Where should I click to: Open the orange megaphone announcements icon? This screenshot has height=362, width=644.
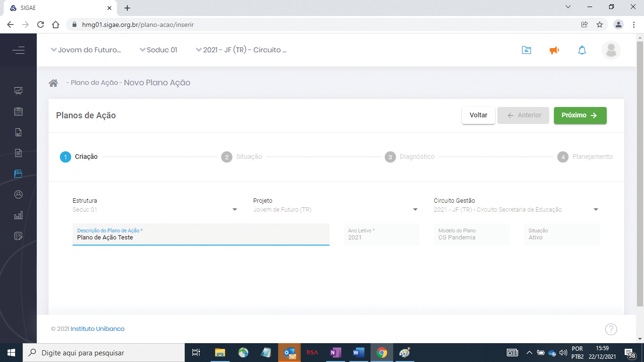(554, 50)
